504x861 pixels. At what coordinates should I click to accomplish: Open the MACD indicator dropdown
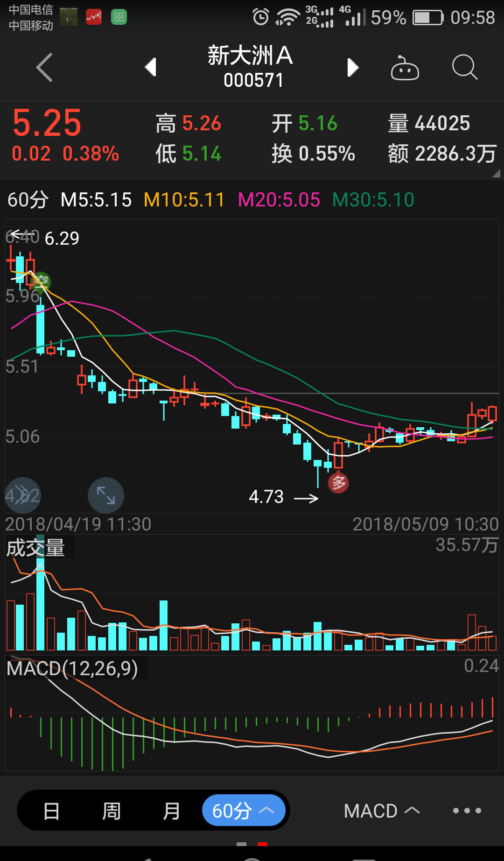[382, 811]
